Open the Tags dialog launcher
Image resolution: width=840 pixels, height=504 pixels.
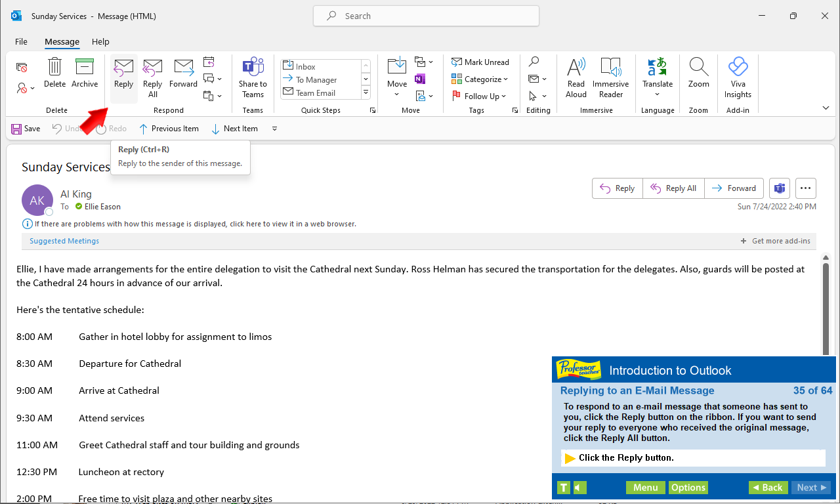(x=514, y=110)
